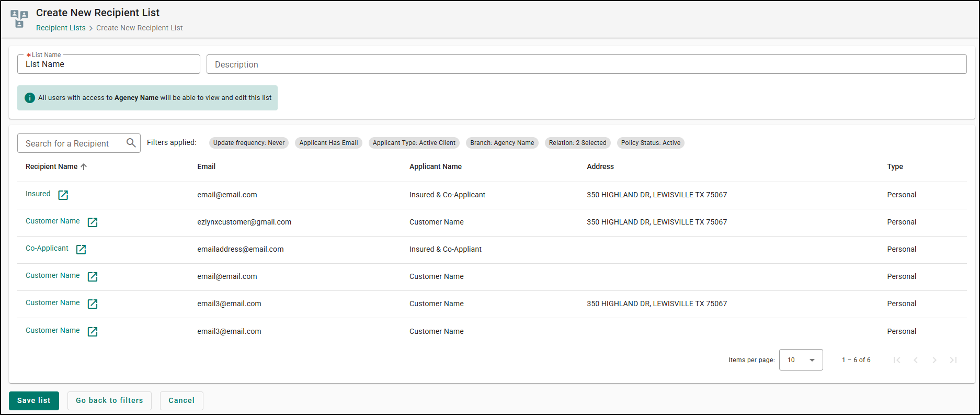Image resolution: width=980 pixels, height=415 pixels.
Task: Go to previous page icon
Action: (916, 360)
